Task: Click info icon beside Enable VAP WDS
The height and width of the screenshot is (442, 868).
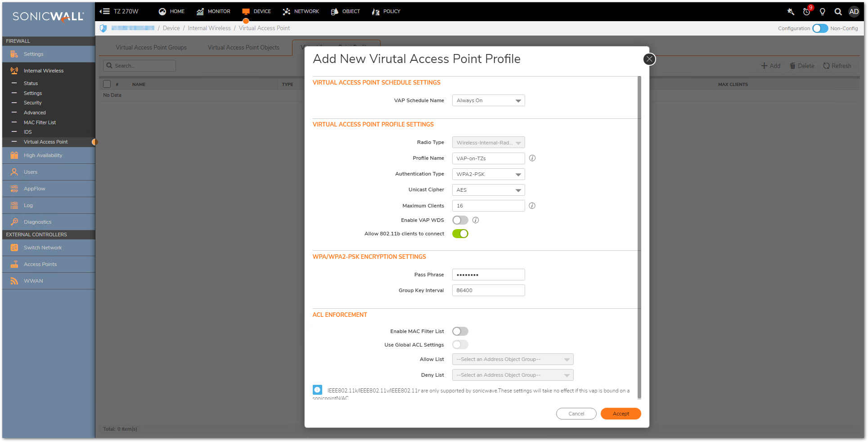Action: point(476,220)
